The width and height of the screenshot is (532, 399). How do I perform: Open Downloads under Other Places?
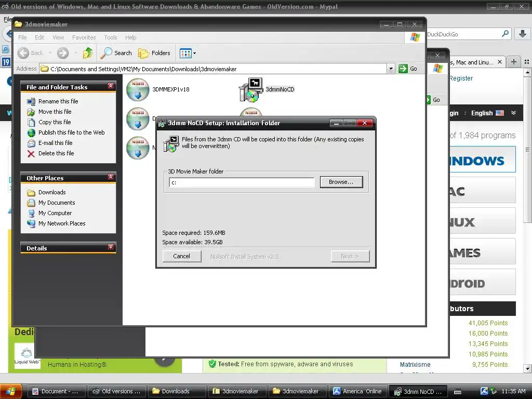point(52,192)
